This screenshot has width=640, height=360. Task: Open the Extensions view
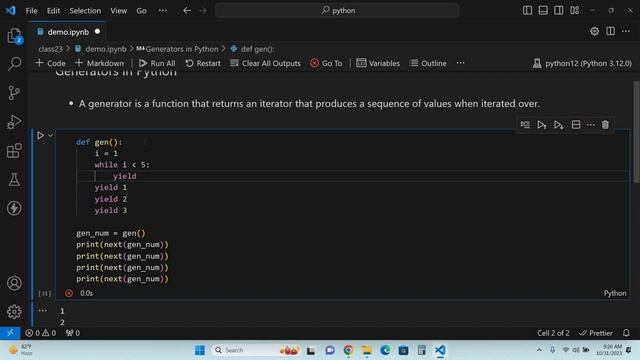14,151
